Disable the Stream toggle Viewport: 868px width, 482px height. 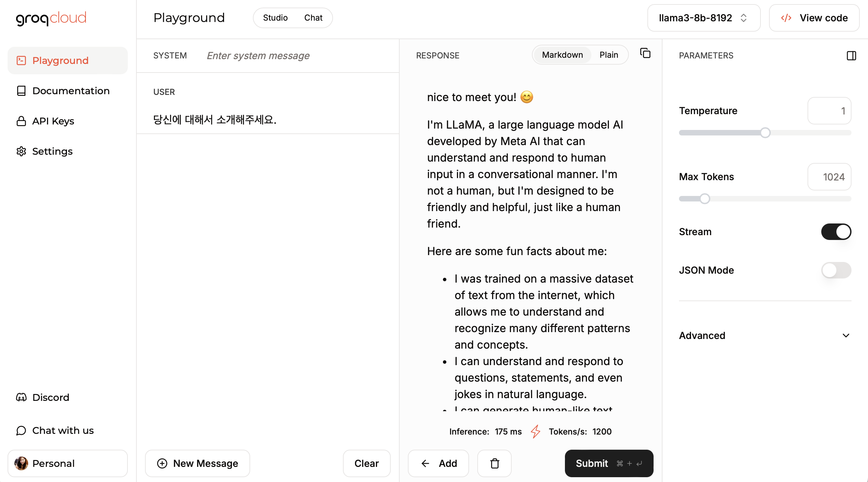pyautogui.click(x=836, y=232)
